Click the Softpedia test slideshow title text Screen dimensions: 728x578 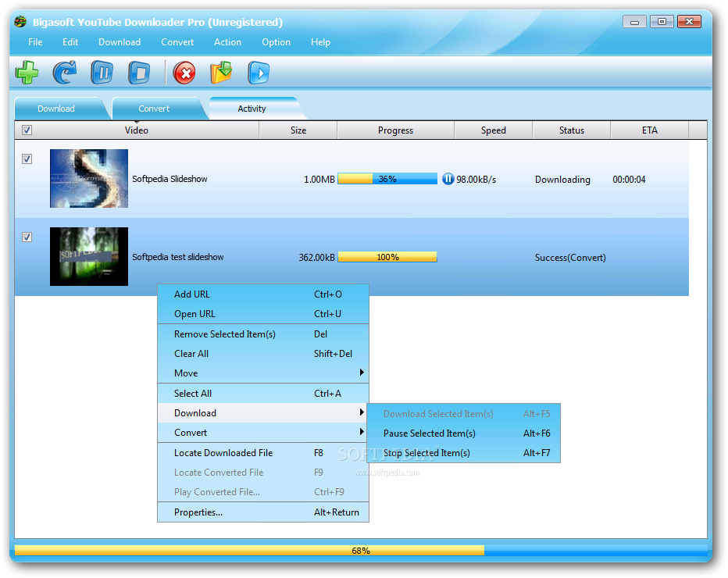[178, 257]
